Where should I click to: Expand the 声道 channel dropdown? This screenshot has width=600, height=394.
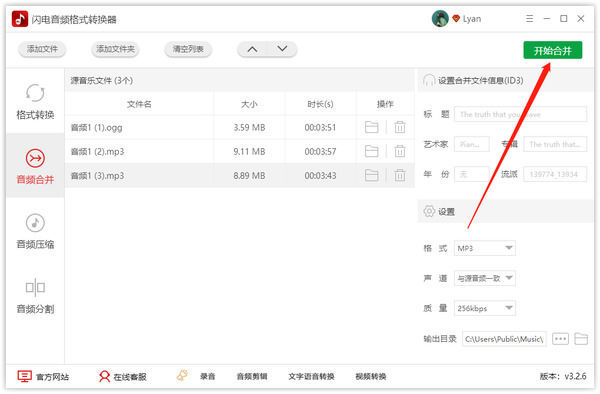pos(484,278)
